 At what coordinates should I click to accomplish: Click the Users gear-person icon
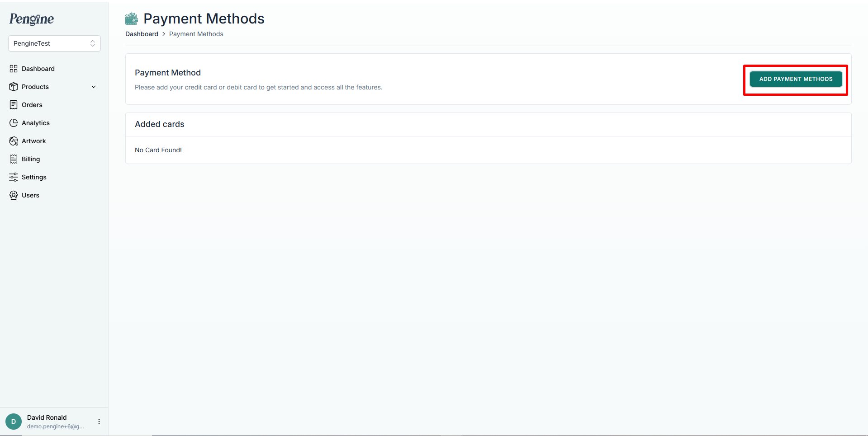pos(13,195)
